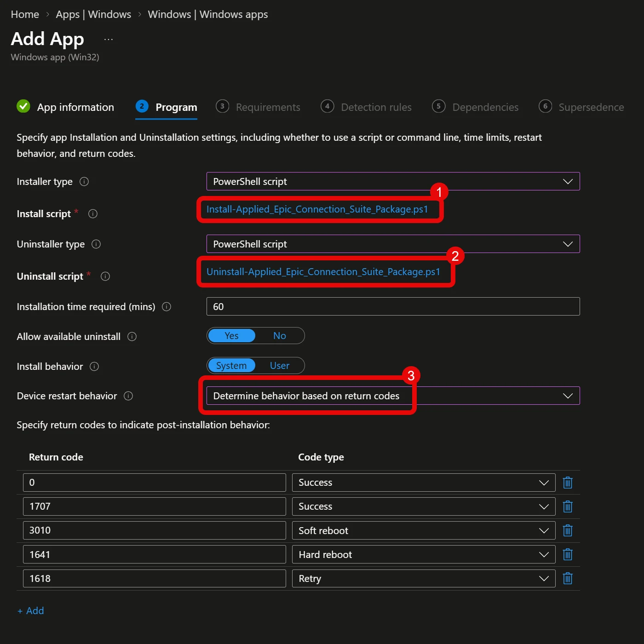644x644 pixels.
Task: Show info for Installer type
Action: pyautogui.click(x=84, y=182)
